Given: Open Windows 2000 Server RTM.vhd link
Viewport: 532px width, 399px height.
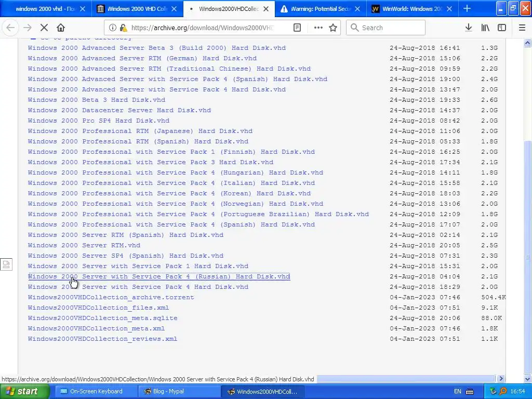Looking at the screenshot, I should pos(84,245).
